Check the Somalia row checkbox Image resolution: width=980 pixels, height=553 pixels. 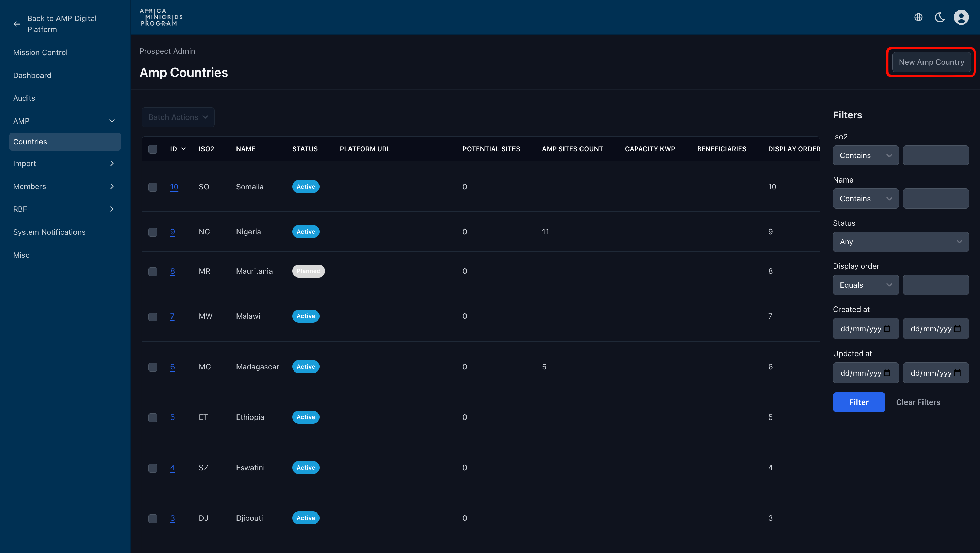pos(152,187)
